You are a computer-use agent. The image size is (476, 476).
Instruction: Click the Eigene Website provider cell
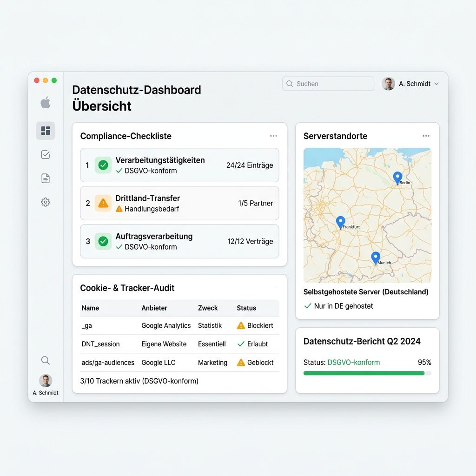point(164,344)
